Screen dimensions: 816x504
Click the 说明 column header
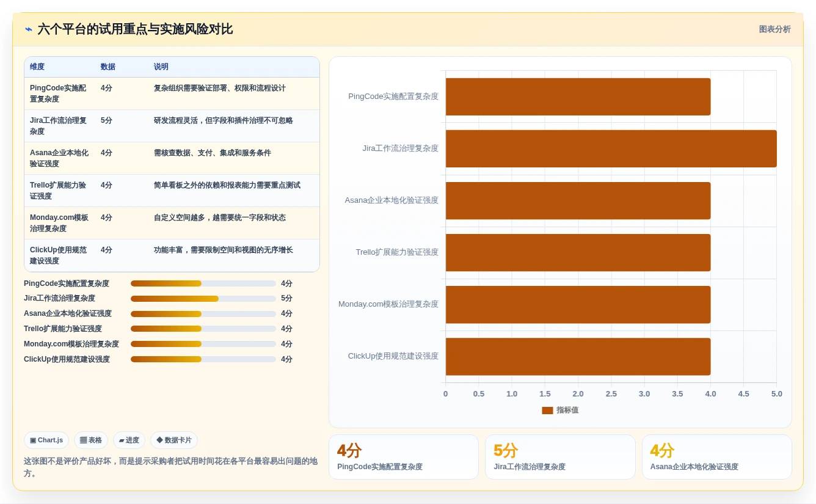[x=161, y=67]
